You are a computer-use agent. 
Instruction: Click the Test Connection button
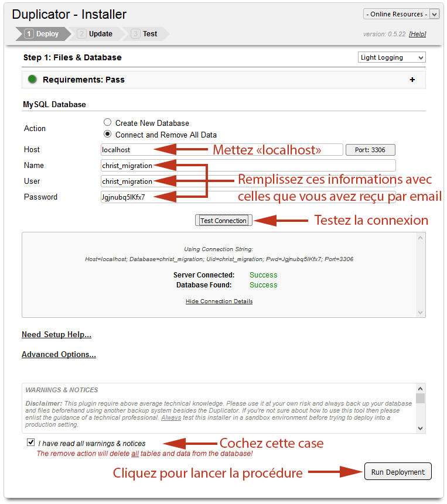click(x=224, y=221)
